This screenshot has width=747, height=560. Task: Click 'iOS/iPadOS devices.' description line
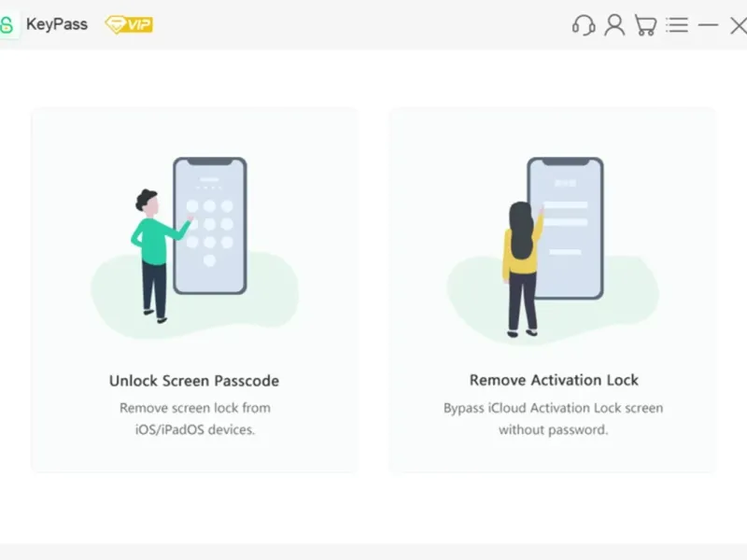point(195,429)
